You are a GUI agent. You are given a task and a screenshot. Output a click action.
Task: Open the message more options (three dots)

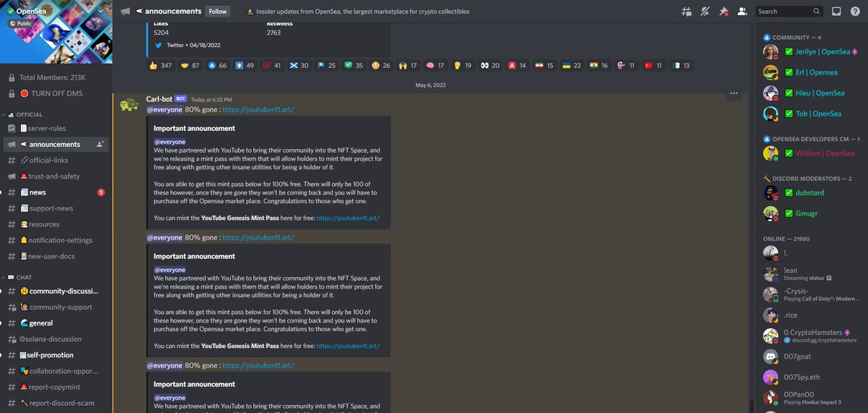tap(734, 93)
